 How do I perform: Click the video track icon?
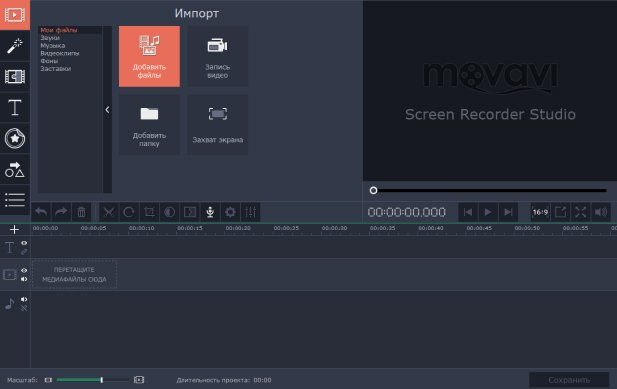point(9,275)
